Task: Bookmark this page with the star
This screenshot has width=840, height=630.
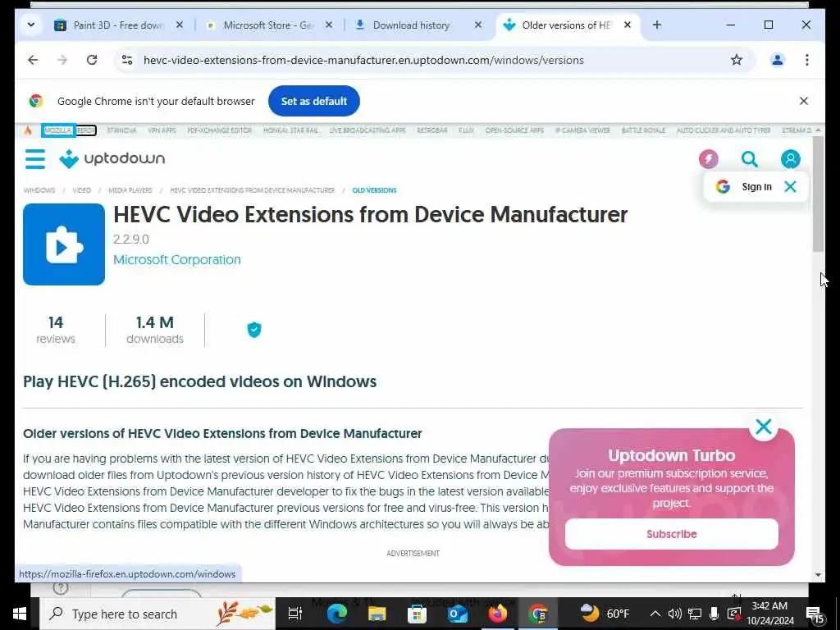Action: (737, 60)
